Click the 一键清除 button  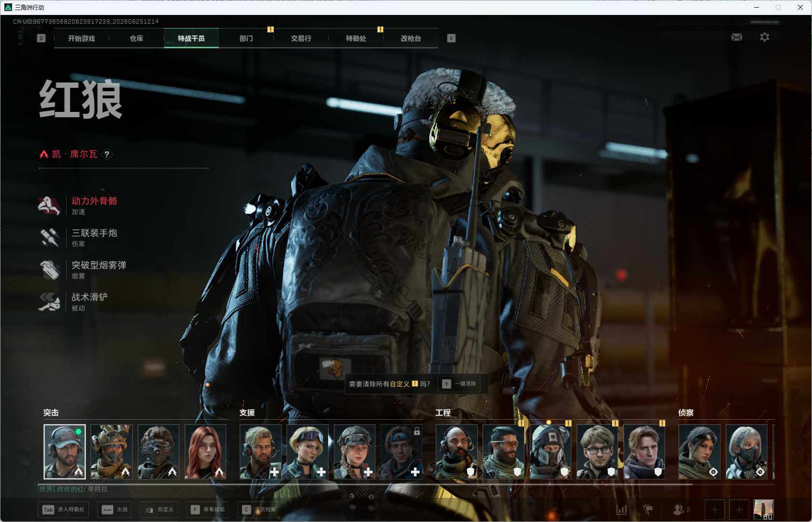coord(459,384)
